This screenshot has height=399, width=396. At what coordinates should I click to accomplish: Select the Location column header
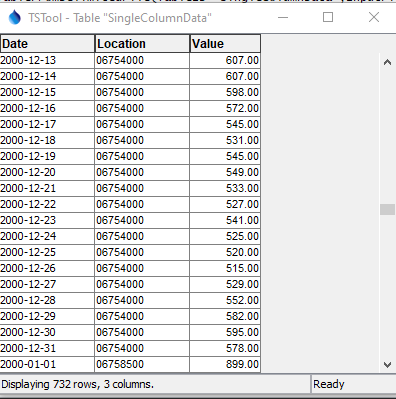(x=142, y=44)
